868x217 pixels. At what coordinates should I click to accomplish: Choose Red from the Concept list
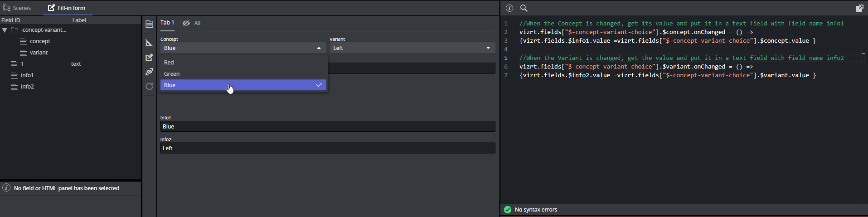click(x=169, y=63)
